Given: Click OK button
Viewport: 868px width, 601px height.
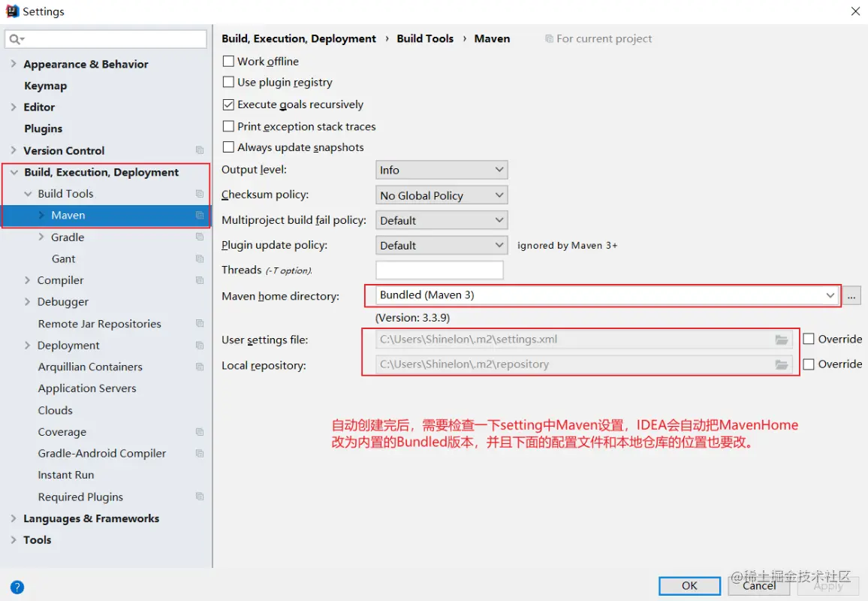Looking at the screenshot, I should tap(689, 586).
